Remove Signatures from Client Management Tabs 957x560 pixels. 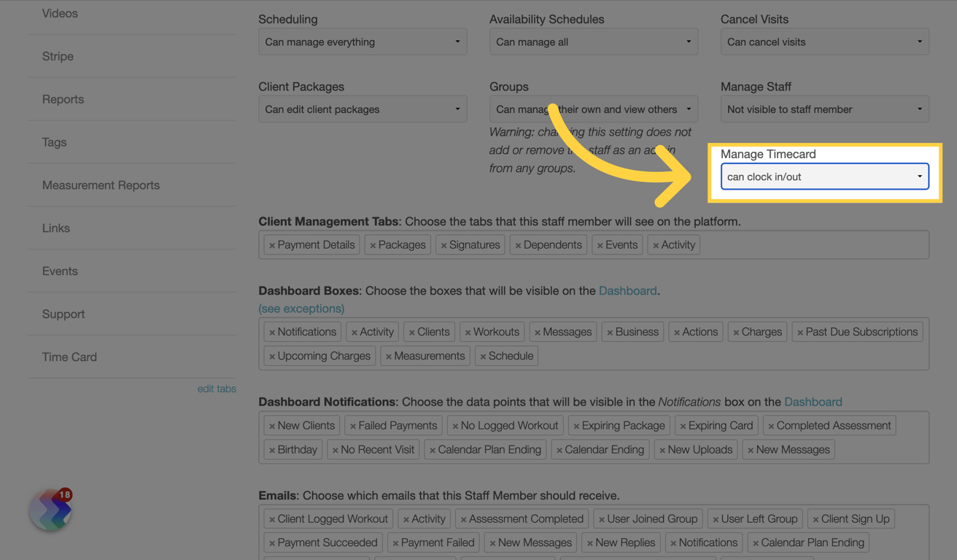coord(445,244)
